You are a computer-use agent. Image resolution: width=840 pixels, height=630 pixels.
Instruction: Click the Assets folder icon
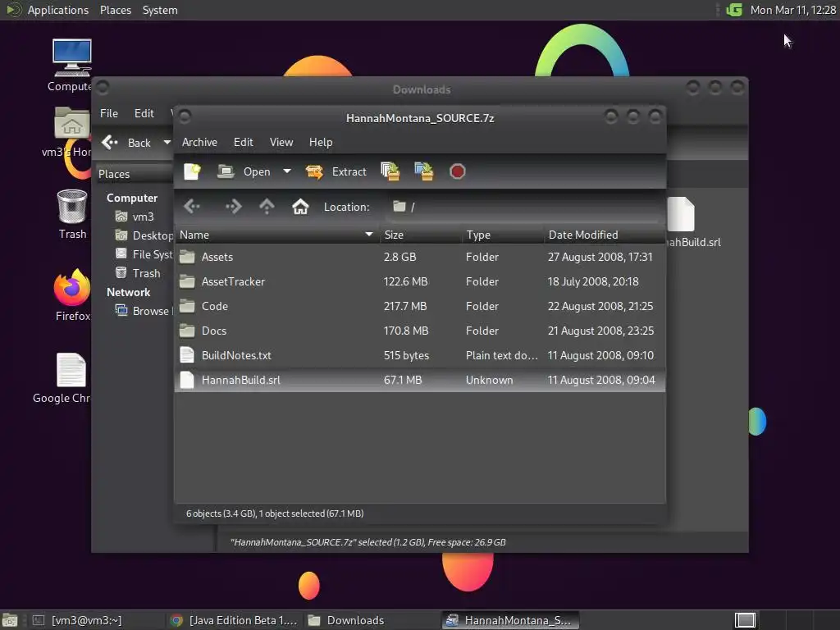tap(187, 257)
